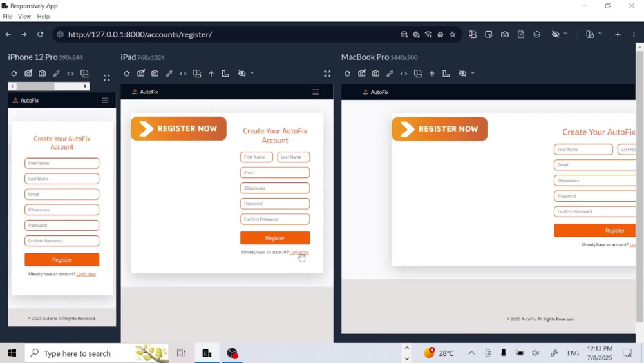Go back using the browser back arrow
Viewport: 644px width, 363px height.
8,35
